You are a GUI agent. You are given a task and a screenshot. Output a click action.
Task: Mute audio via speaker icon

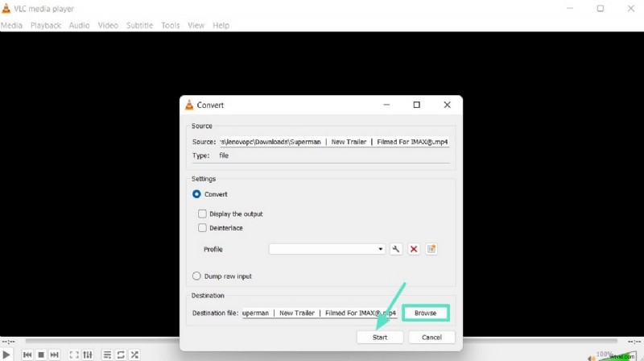point(592,357)
